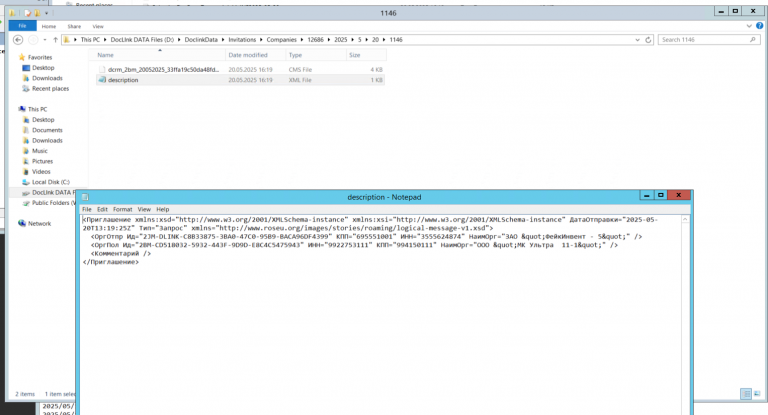
Task: Open Notepad Edit menu
Action: [x=102, y=209]
